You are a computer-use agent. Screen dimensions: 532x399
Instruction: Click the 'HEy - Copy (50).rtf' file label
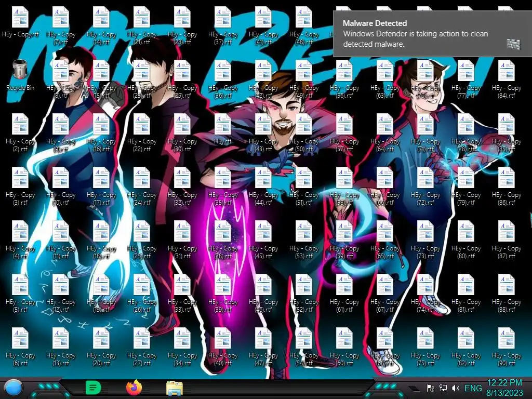tap(303, 145)
